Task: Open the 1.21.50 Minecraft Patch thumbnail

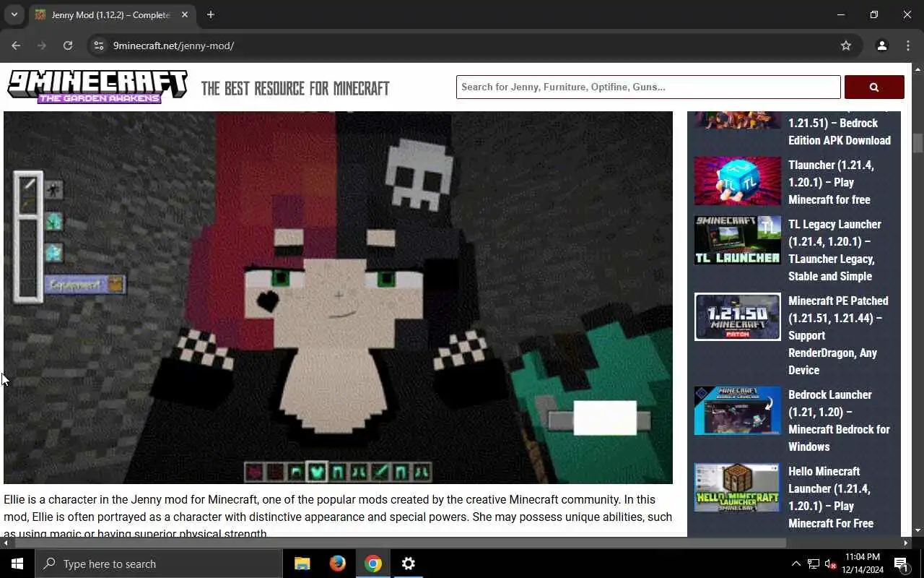Action: tap(737, 316)
